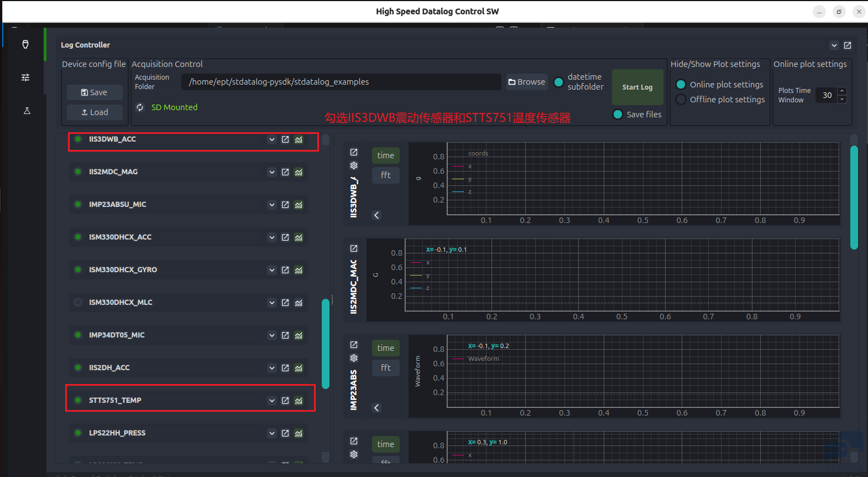
Task: Select Offline plot settings radio button
Action: pyautogui.click(x=681, y=100)
